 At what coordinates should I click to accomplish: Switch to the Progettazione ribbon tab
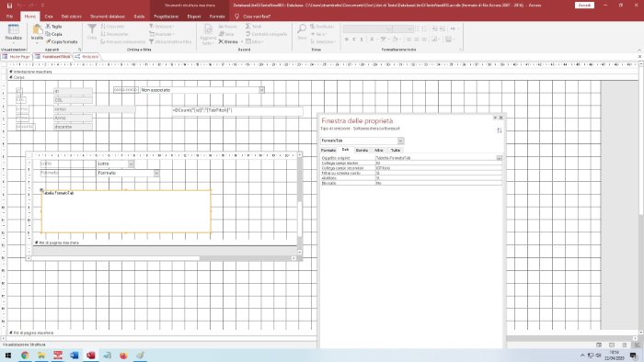coord(166,17)
